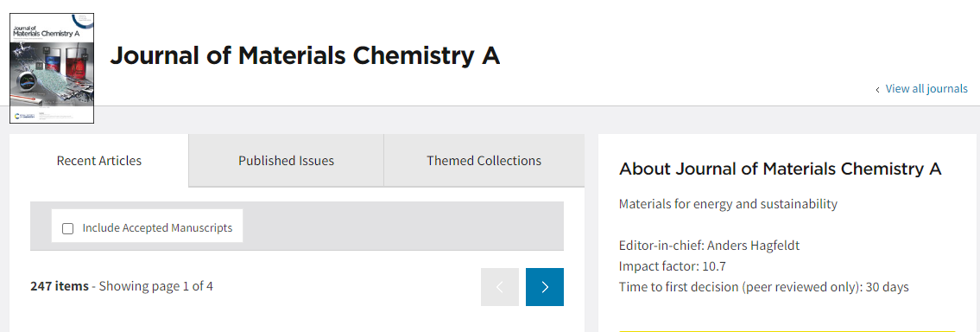Click Editor-in-chief Anders Hagfeldt line
This screenshot has height=332, width=980.
(x=710, y=246)
